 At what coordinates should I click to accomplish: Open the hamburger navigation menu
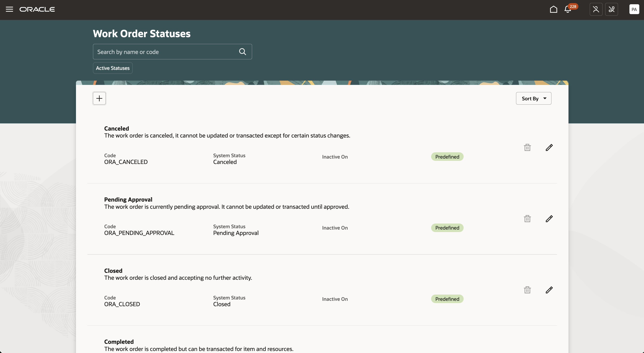(x=9, y=9)
